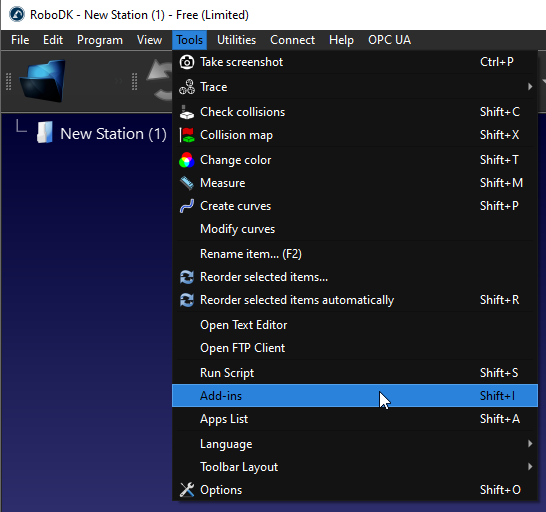This screenshot has width=546, height=512.
Task: Expand the Language submenu arrow
Action: click(x=530, y=443)
